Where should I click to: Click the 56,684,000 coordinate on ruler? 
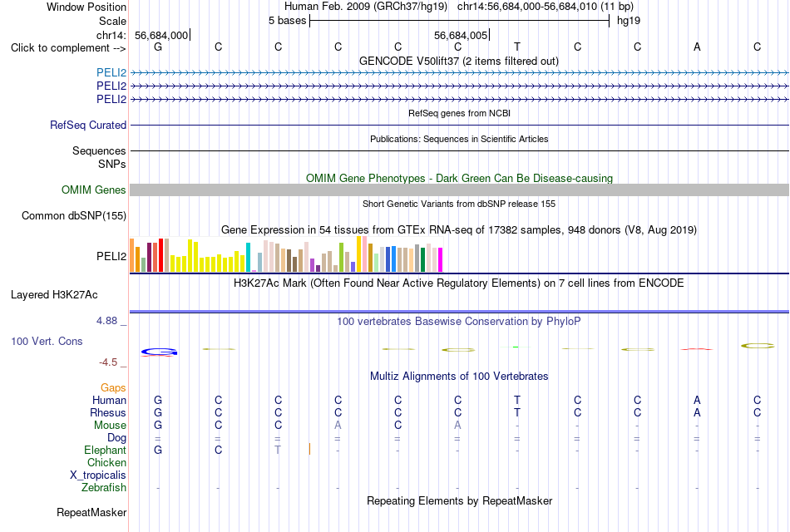pyautogui.click(x=161, y=35)
